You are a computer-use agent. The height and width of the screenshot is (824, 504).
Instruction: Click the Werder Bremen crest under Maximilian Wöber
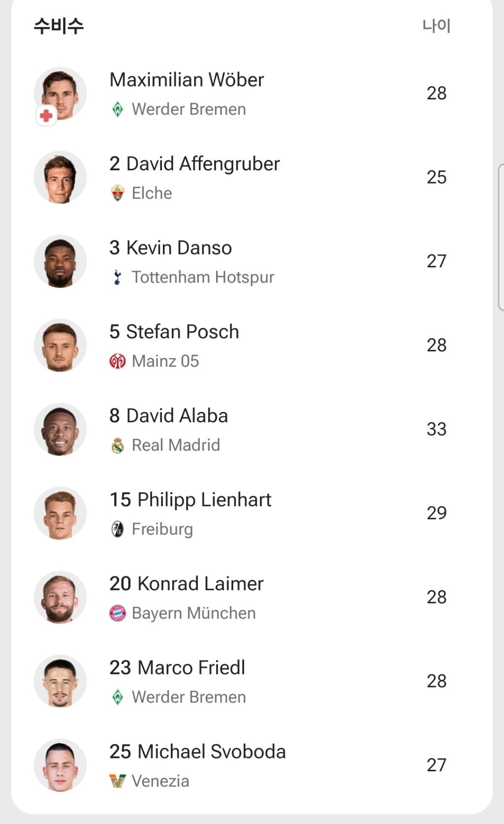point(118,109)
